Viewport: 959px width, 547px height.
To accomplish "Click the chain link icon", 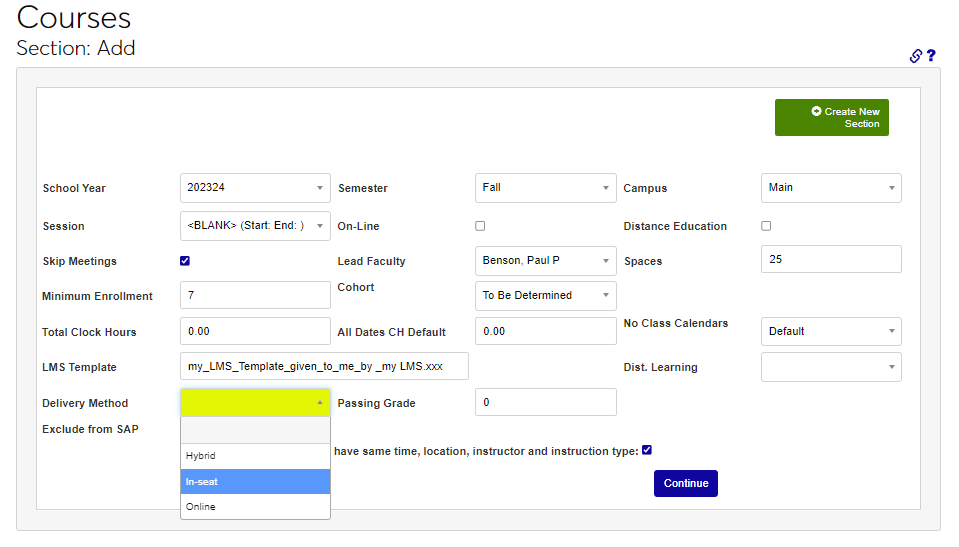I will click(x=915, y=56).
